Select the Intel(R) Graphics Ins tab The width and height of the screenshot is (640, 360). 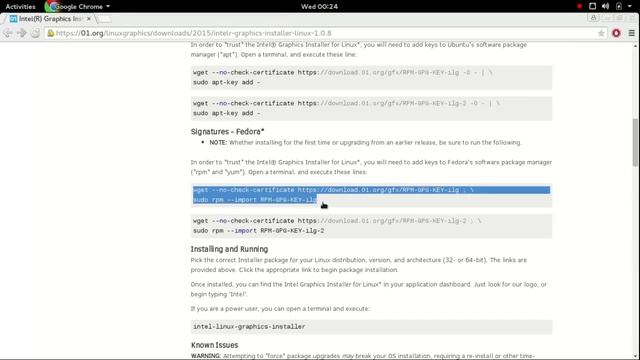50,19
